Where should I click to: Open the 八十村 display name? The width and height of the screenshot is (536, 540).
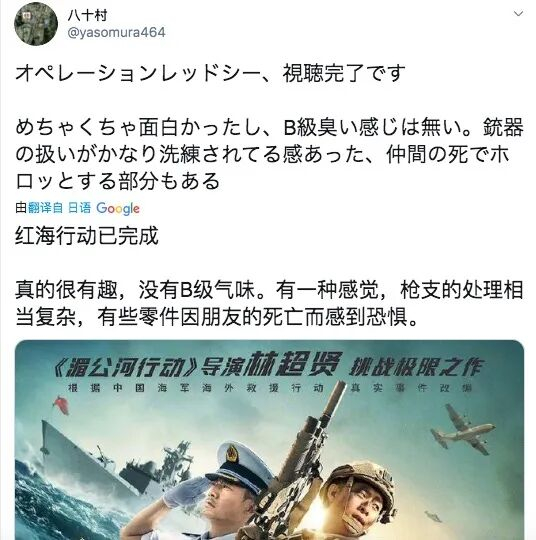pos(87,15)
